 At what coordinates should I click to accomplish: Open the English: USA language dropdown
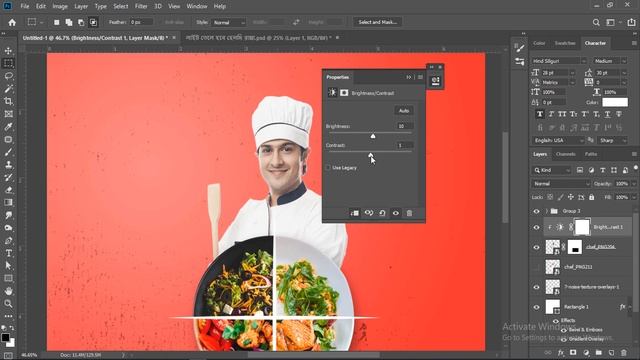pyautogui.click(x=558, y=140)
